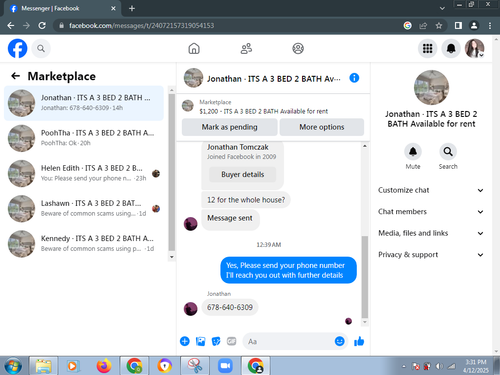The height and width of the screenshot is (375, 500).
Task: Open emoji picker in message box
Action: coord(339,341)
